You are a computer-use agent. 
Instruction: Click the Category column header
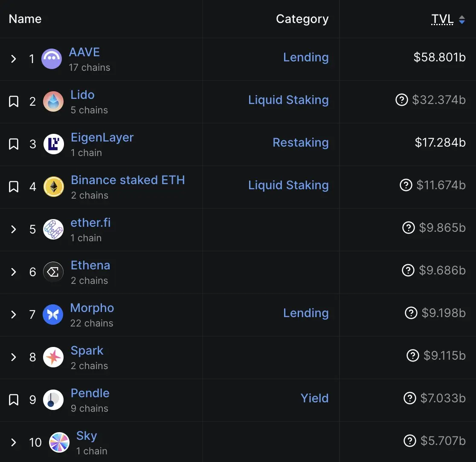pos(302,19)
